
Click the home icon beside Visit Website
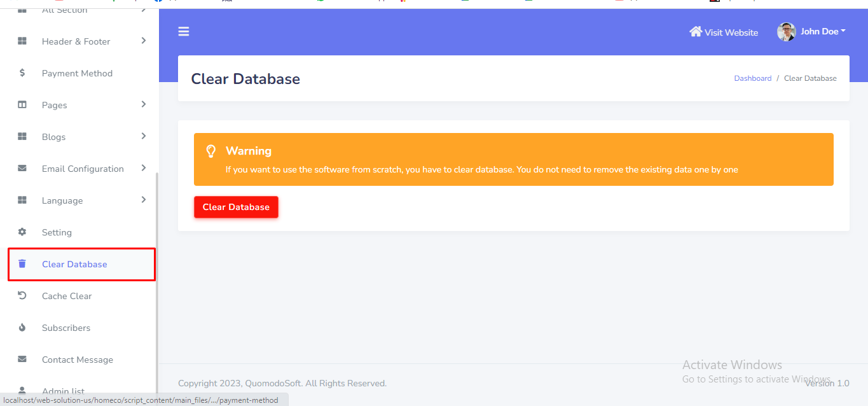pyautogui.click(x=696, y=32)
